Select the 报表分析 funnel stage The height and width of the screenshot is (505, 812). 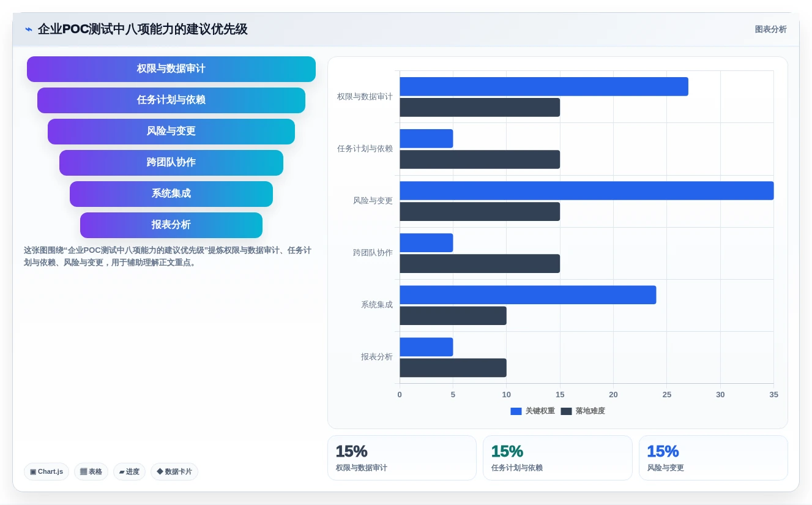[171, 225]
